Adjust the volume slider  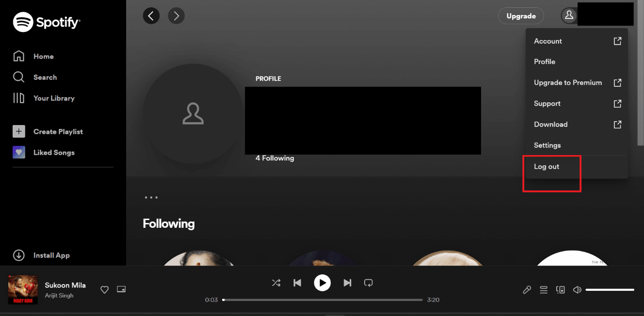pos(610,290)
